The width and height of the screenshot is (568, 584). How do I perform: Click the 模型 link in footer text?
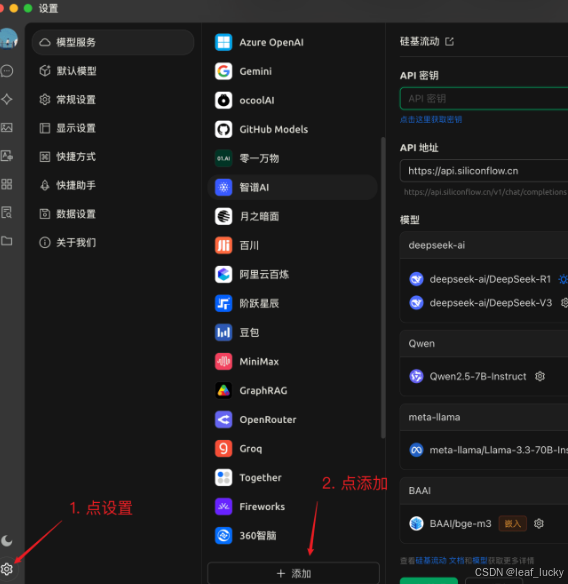click(480, 561)
